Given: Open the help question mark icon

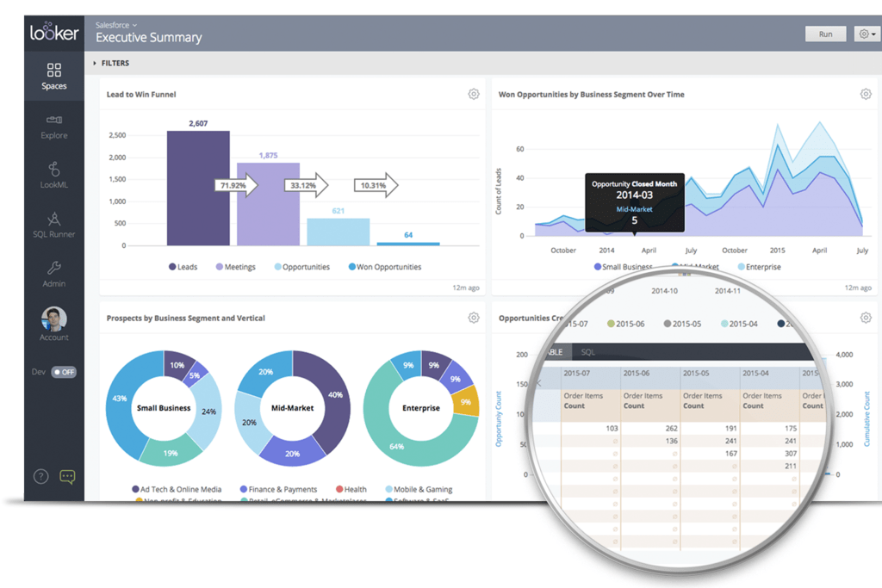Looking at the screenshot, I should (x=40, y=477).
